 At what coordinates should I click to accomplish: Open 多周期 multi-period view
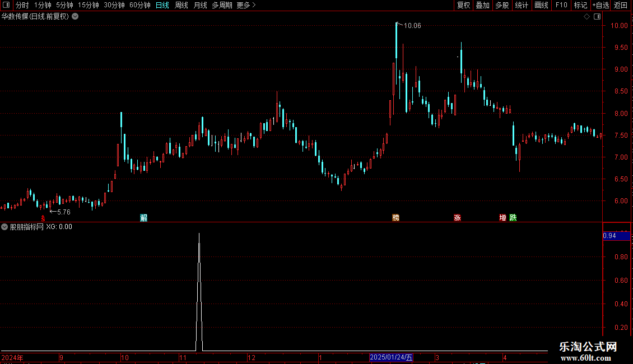coord(222,5)
